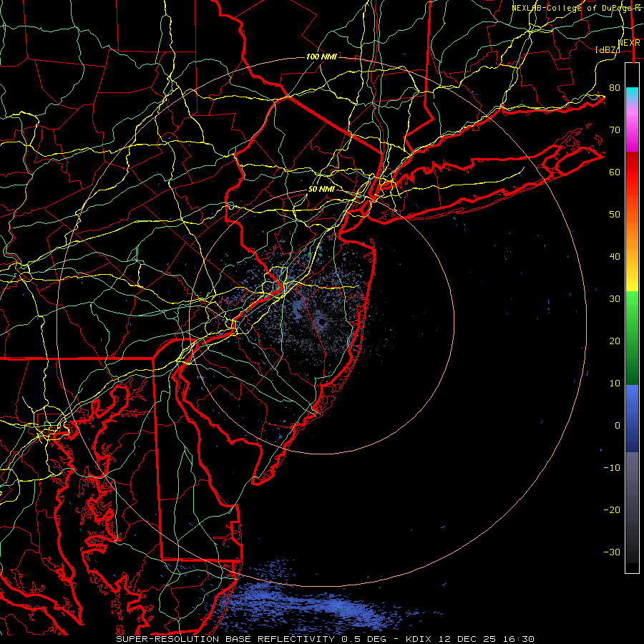
Task: Click the "SUPER-RESOLUTION BASE REFLECTIVITY" caption
Action: pyautogui.click(x=225, y=639)
